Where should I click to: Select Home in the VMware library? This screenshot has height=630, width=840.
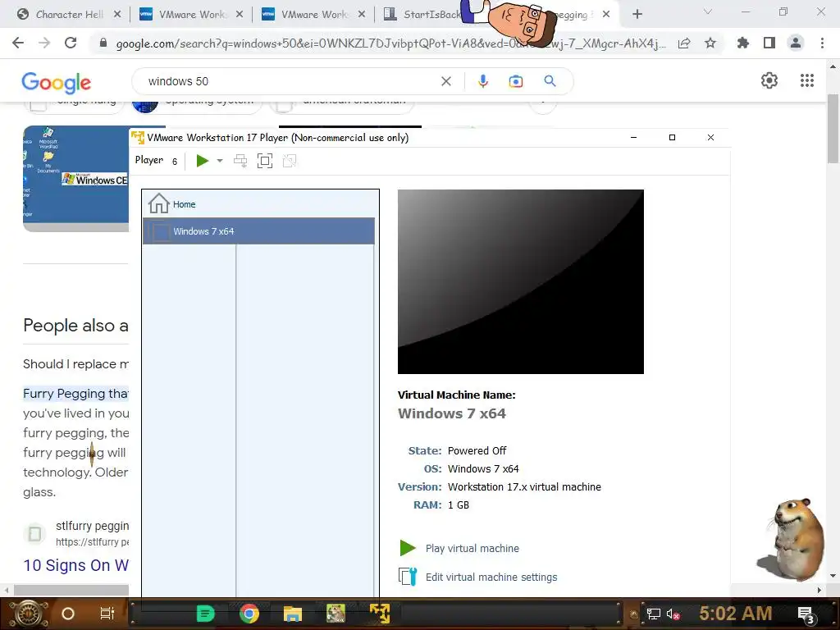pos(258,204)
